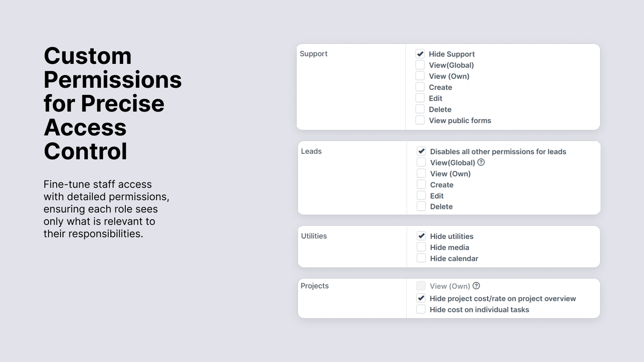Enable Edit permission in the Support section

(x=420, y=98)
